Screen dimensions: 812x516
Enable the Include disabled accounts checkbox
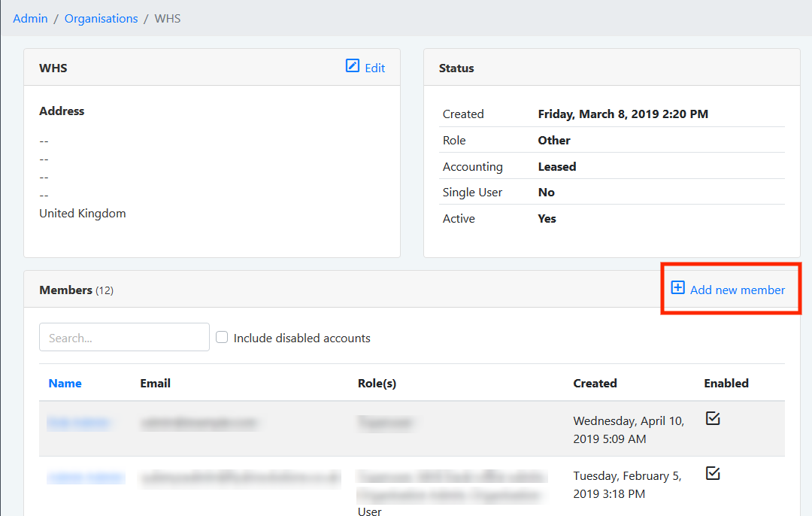(222, 338)
